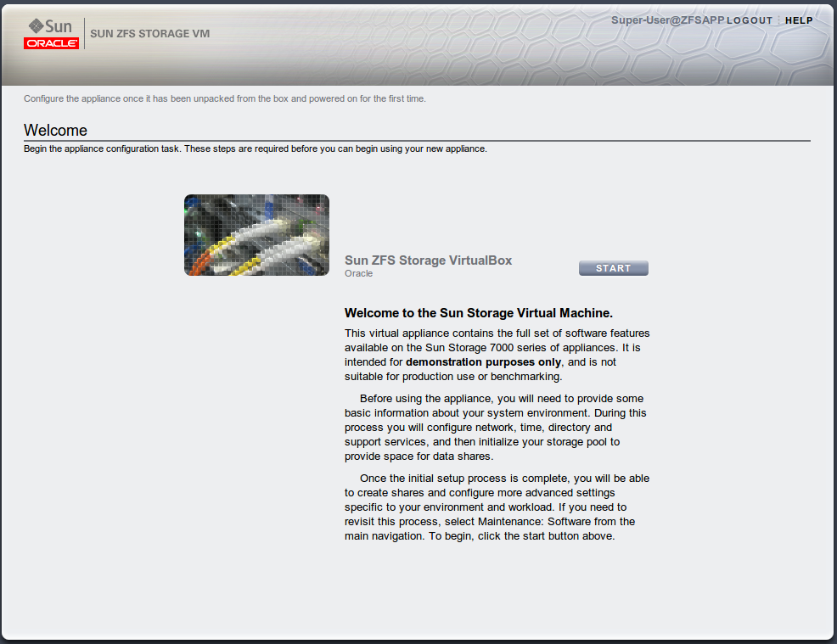This screenshot has height=644, width=837.
Task: Select the Oracle vendor label under product name
Action: tap(358, 273)
